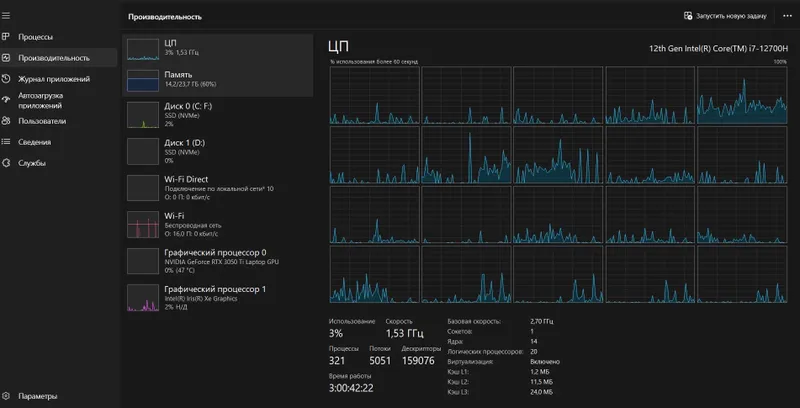Click the Беспроводная сеть label
Image resolution: width=800 pixels, height=408 pixels.
192,225
